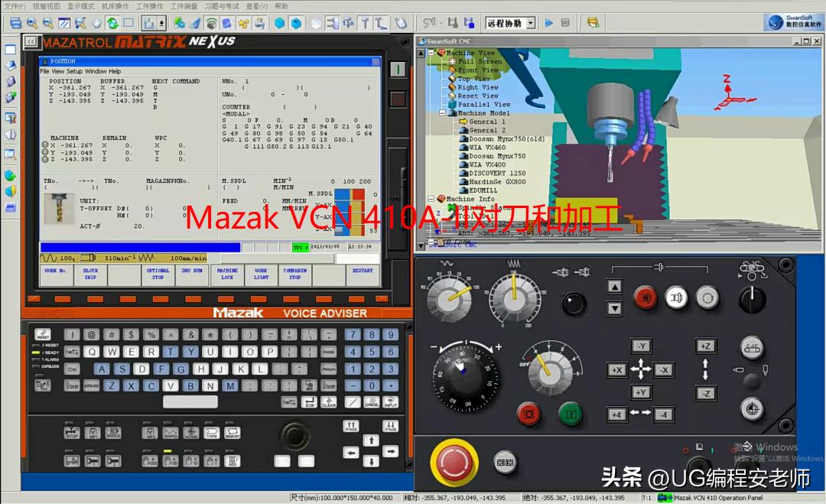
Task: Toggle the BLOCK SKIP soft key
Action: [x=90, y=273]
